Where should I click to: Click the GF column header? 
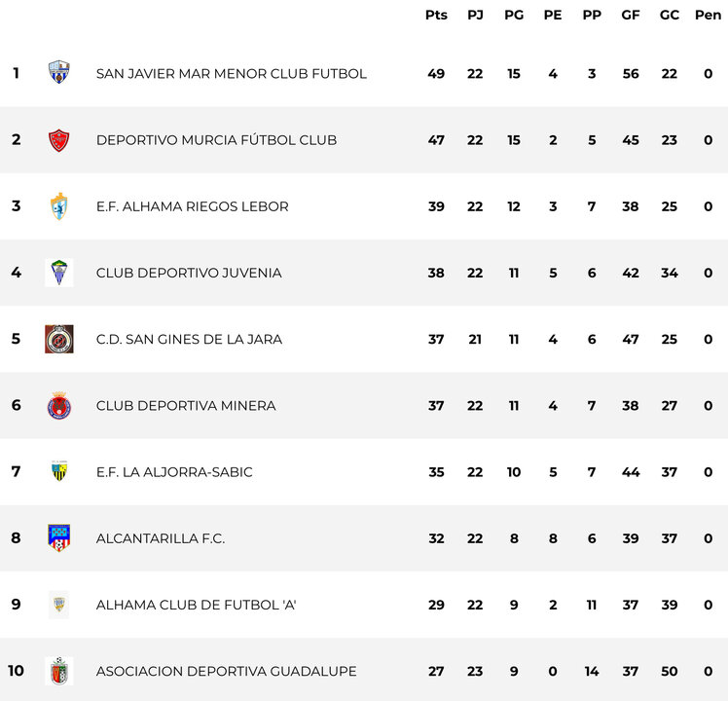(x=631, y=15)
